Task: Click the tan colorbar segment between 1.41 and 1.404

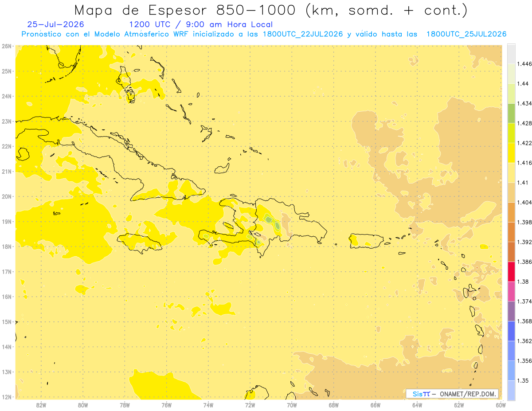Action: (511, 192)
